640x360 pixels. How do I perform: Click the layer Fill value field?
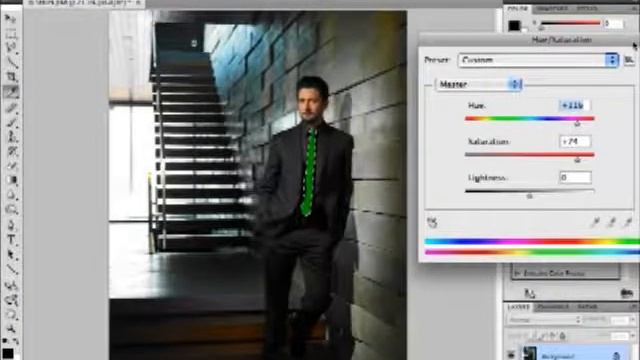coord(619,336)
